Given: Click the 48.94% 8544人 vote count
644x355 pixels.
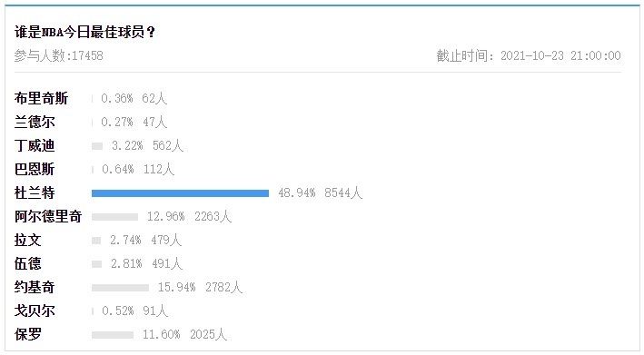Looking at the screenshot, I should click(x=321, y=192).
